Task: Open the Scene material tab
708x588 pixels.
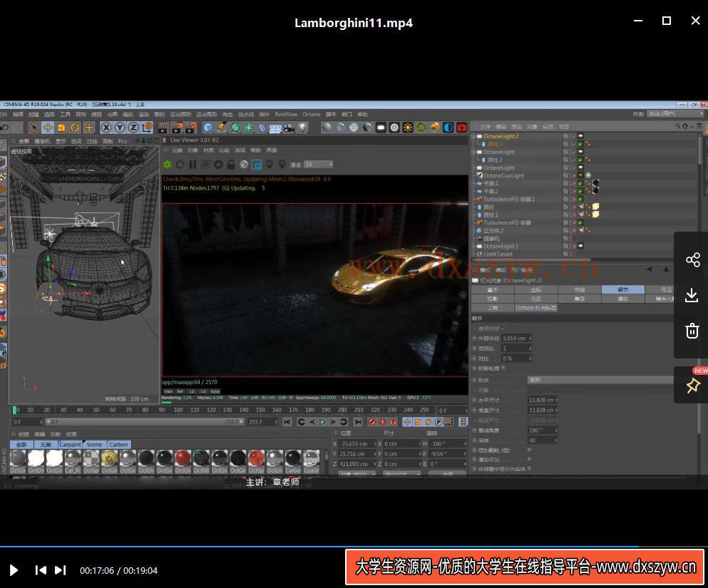Action: (94, 445)
